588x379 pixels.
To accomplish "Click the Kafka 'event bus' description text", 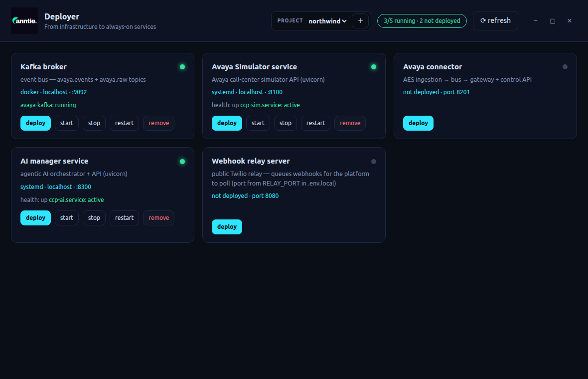I will click(83, 80).
